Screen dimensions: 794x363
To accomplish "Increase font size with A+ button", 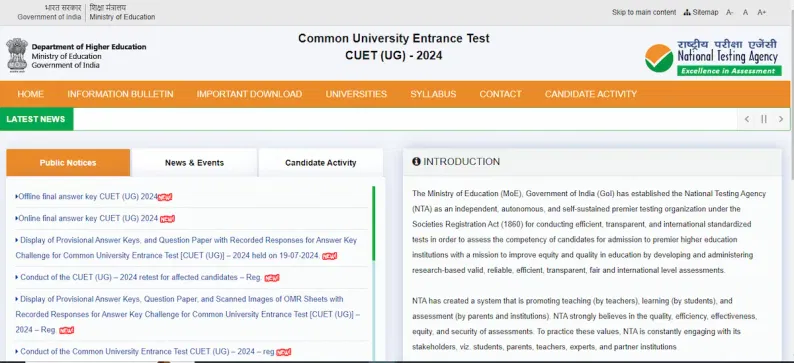I will click(762, 12).
